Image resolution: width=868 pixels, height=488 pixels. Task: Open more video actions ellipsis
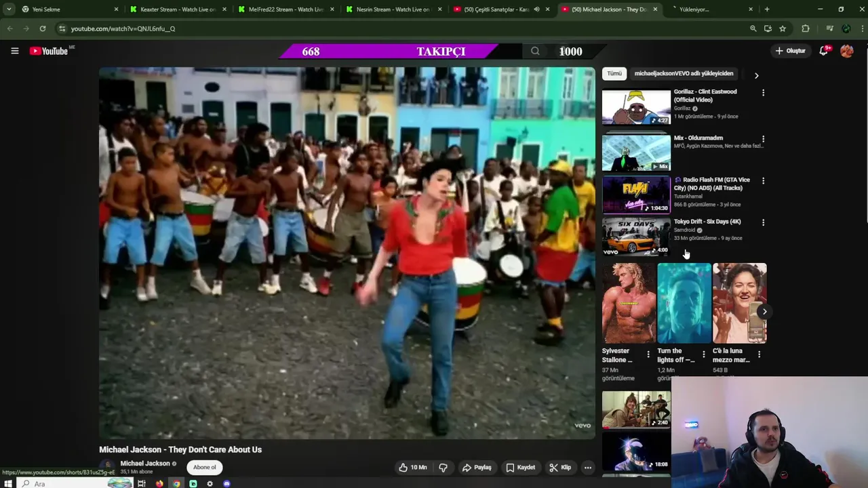pyautogui.click(x=588, y=467)
